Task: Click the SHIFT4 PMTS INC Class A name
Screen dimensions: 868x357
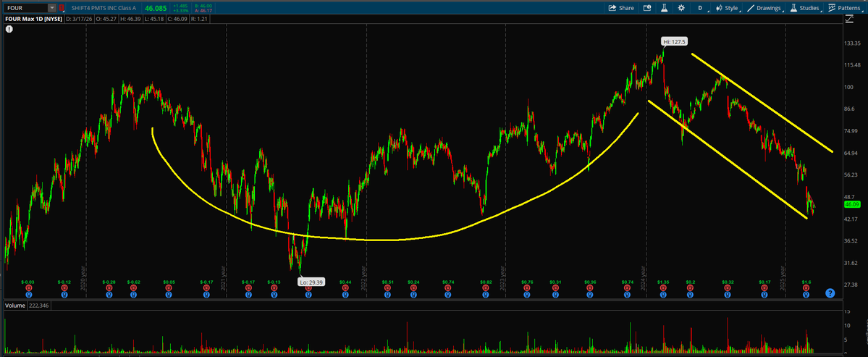Action: [x=104, y=8]
